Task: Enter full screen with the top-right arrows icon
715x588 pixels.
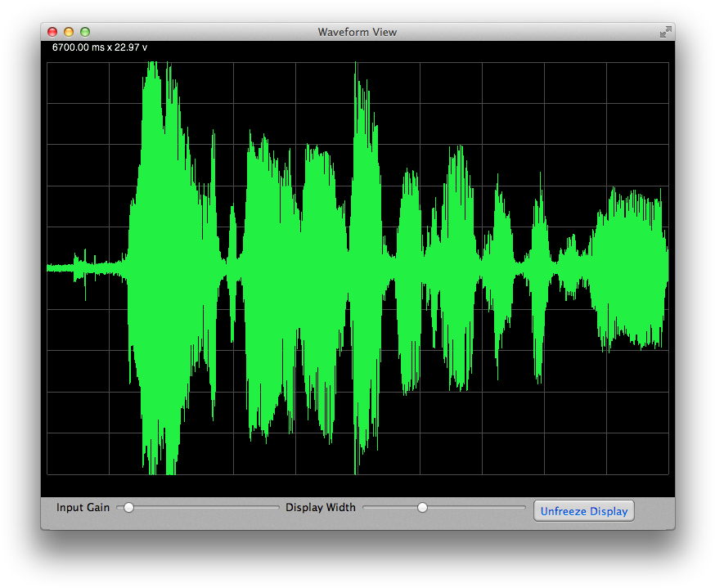Action: (x=666, y=32)
